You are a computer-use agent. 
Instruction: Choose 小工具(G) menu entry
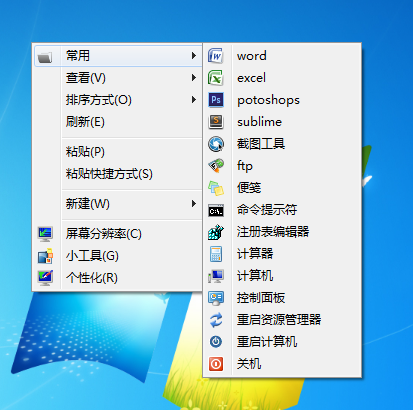pyautogui.click(x=118, y=256)
